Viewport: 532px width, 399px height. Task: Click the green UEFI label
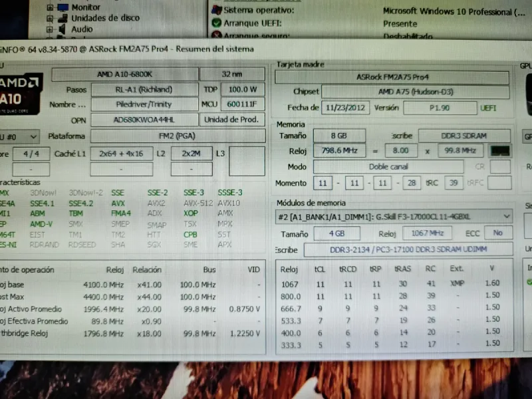tap(488, 108)
